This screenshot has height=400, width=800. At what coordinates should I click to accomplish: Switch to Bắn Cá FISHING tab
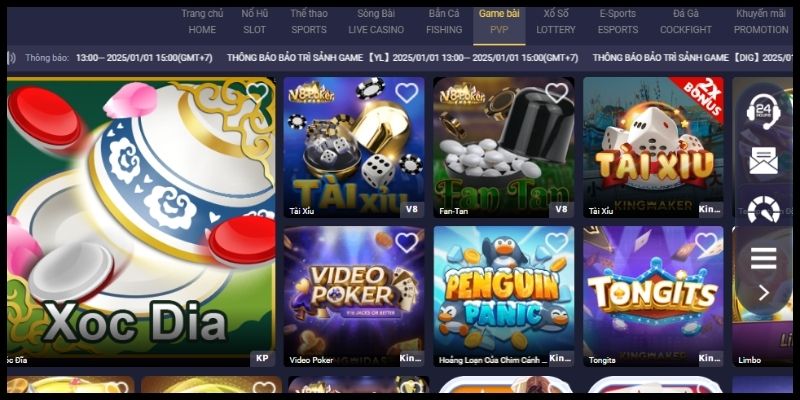[444, 21]
